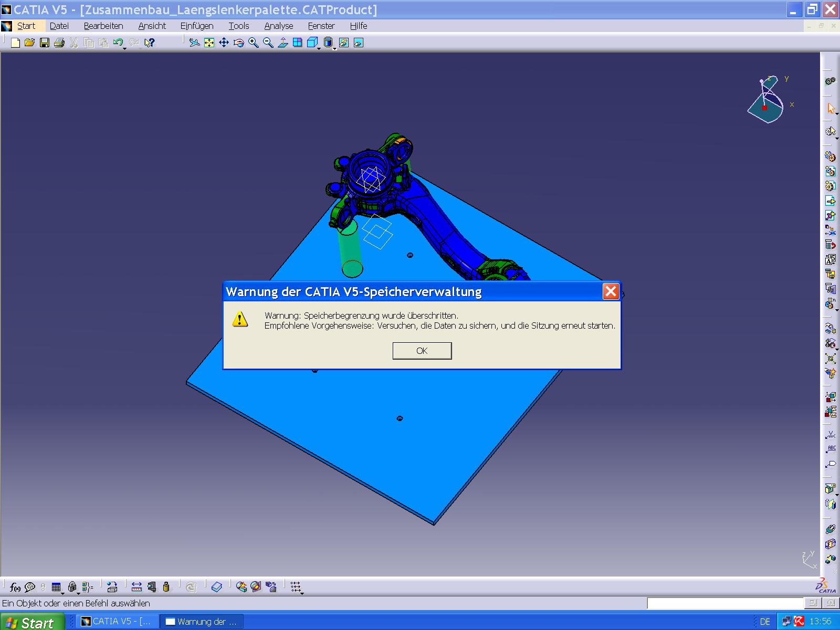840x630 pixels.
Task: Open the Datei menu
Action: (x=59, y=26)
